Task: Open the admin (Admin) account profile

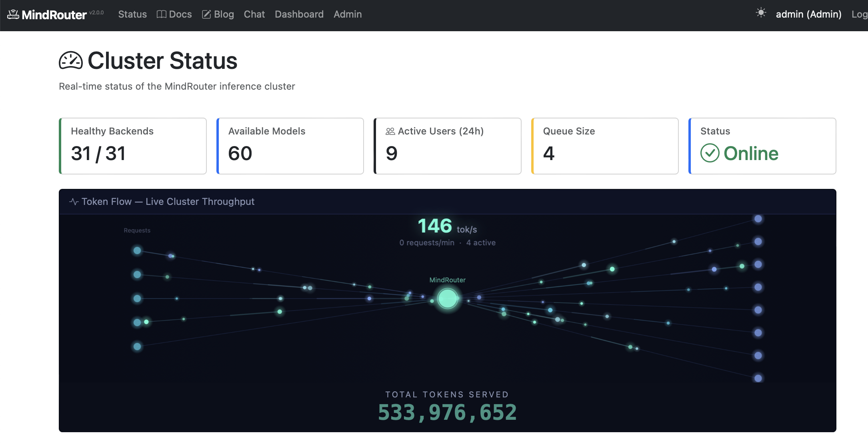Action: (x=808, y=14)
